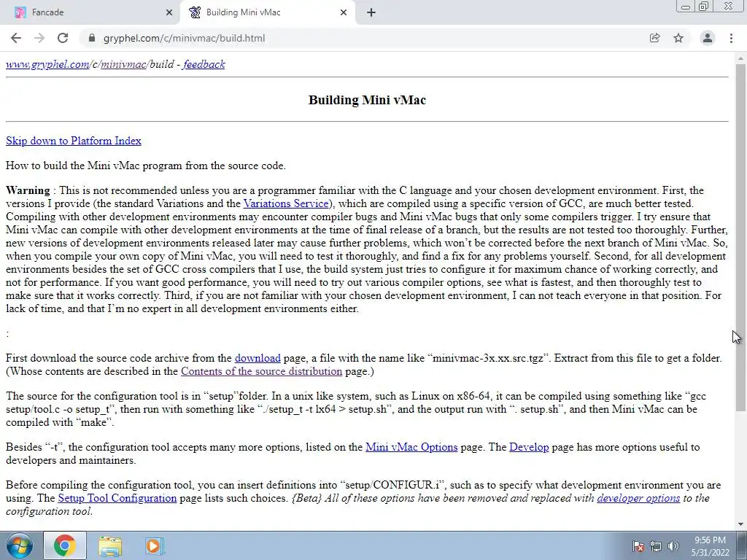Bookmark this page with the star icon
The image size is (747, 560).
coord(678,38)
